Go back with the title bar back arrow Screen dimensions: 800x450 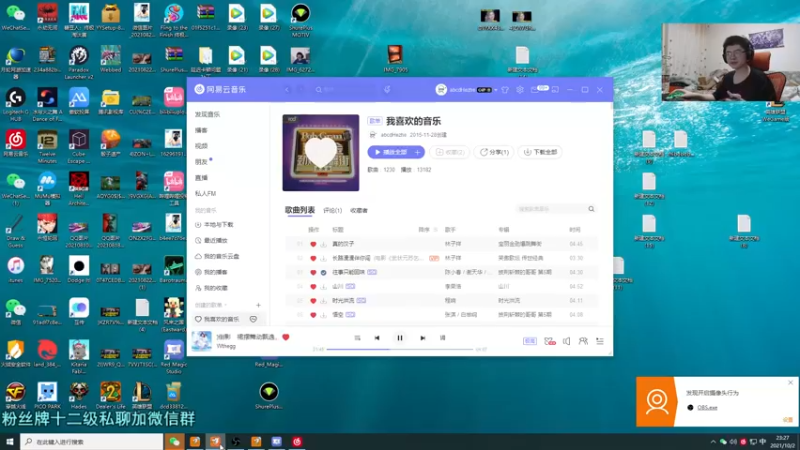pos(287,90)
